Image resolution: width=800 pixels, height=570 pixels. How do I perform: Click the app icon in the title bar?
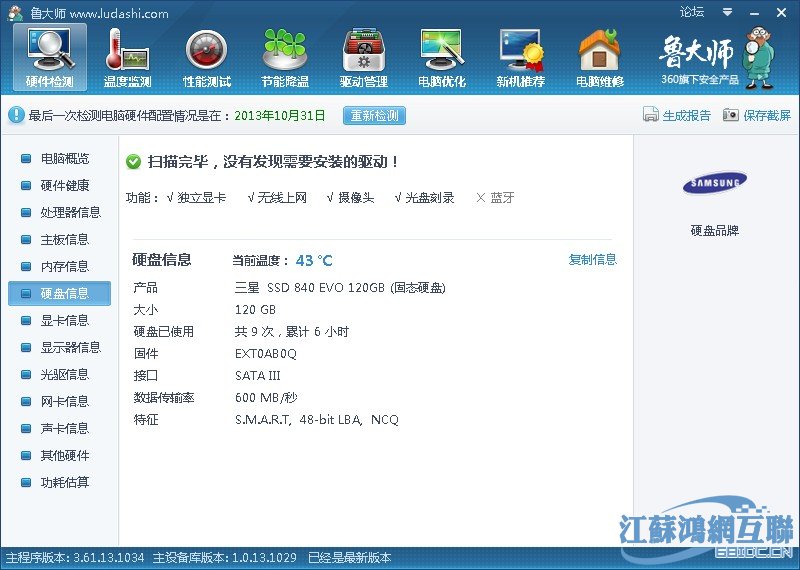coord(16,13)
